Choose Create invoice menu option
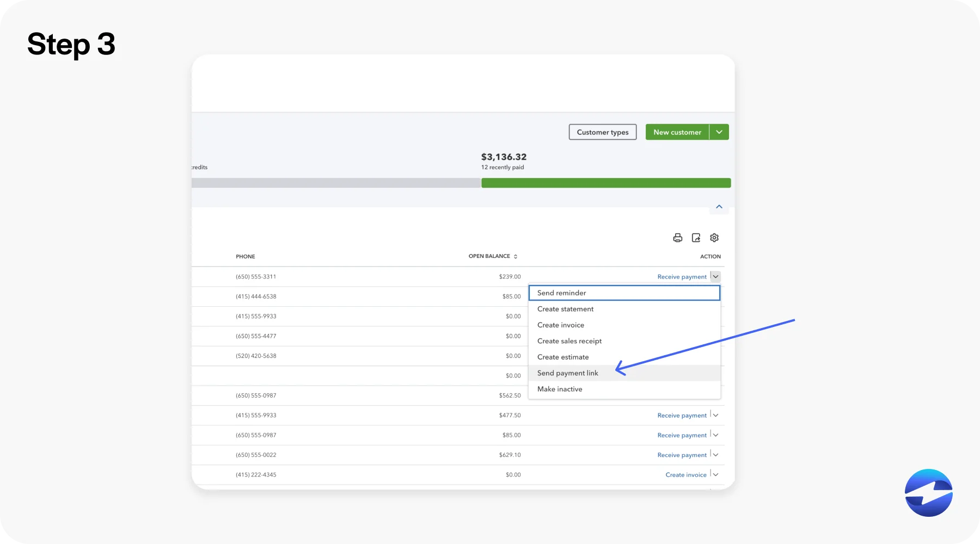 [624, 325]
